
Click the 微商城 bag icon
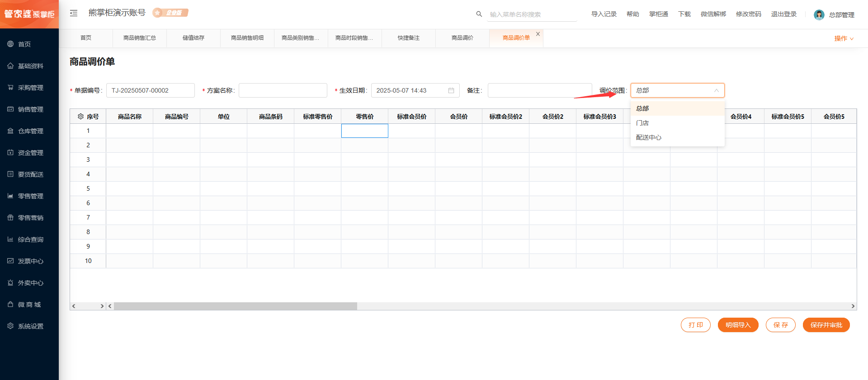tap(10, 304)
